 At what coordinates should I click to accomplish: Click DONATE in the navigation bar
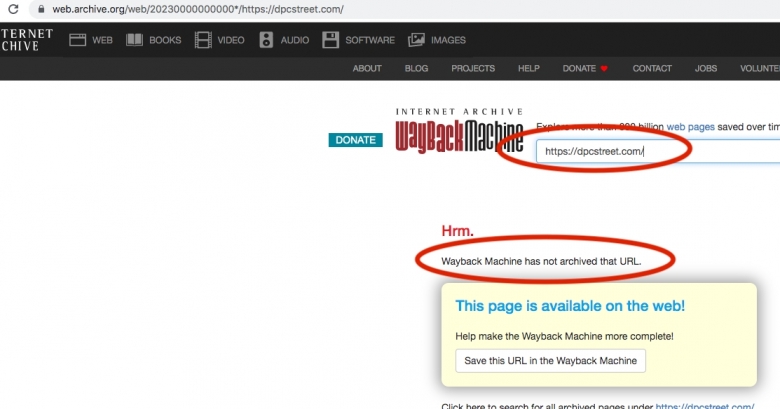[x=579, y=69]
